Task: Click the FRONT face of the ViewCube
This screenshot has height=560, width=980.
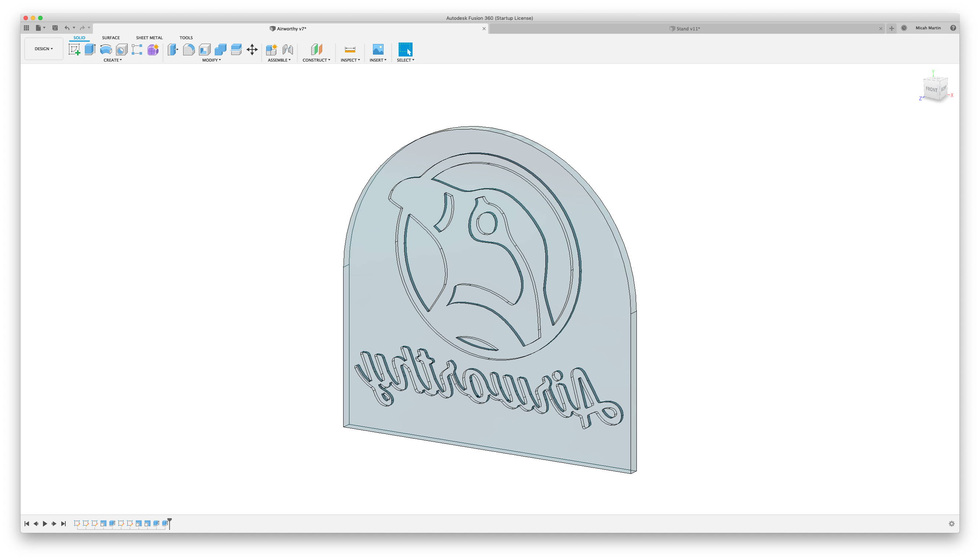Action: 931,89
